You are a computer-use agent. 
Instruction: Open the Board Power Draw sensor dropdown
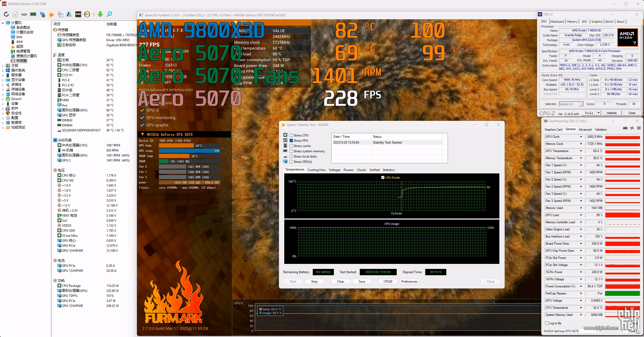pyautogui.click(x=581, y=244)
